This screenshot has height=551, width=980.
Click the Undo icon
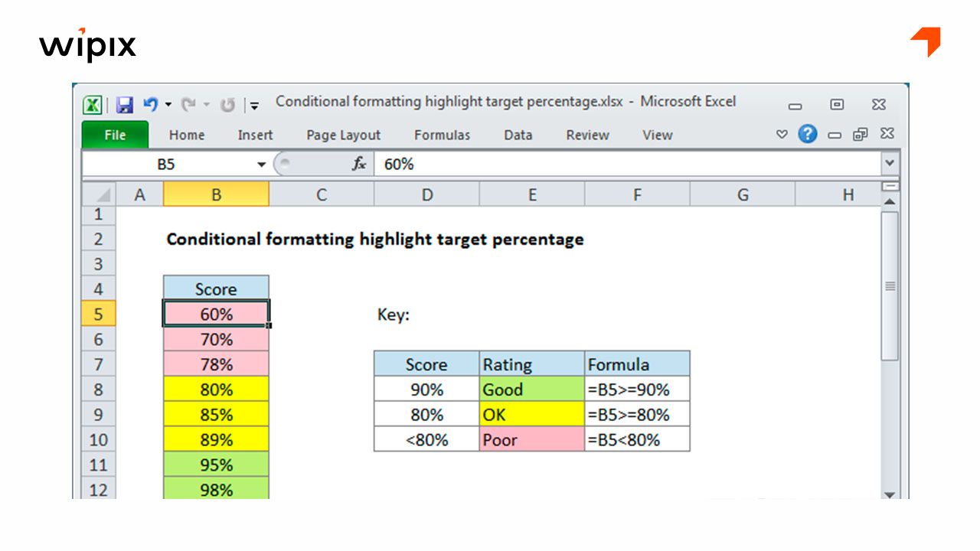(151, 103)
